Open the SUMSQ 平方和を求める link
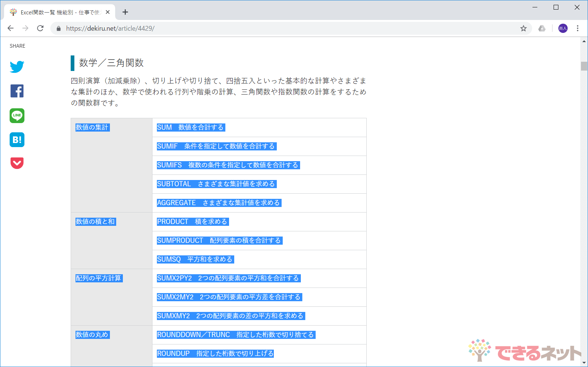The width and height of the screenshot is (588, 367). [195, 259]
